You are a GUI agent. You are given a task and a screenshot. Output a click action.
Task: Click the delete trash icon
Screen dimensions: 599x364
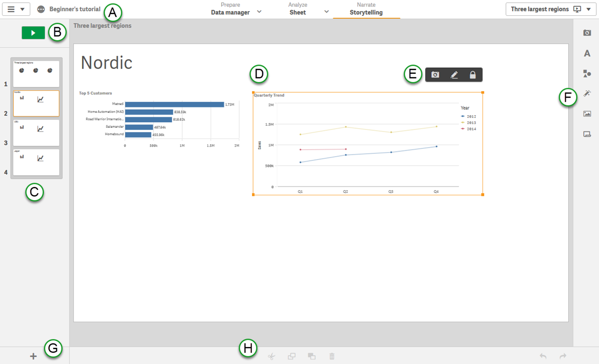pyautogui.click(x=332, y=356)
